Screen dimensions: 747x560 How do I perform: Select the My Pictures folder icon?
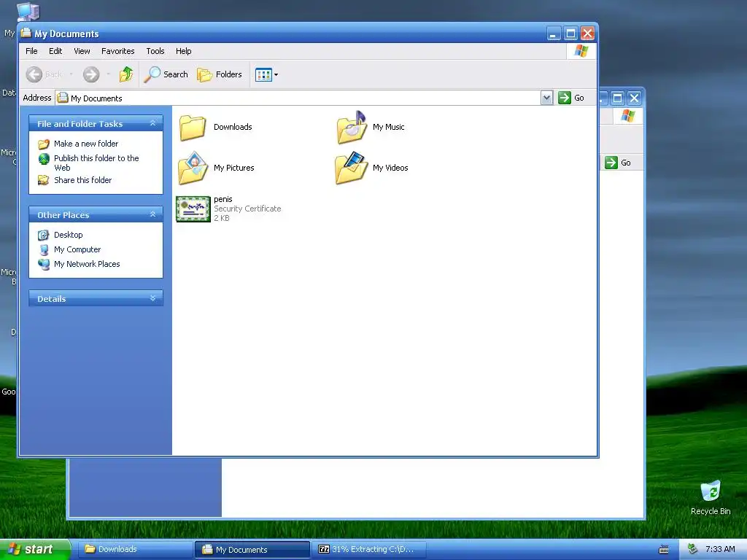click(193, 168)
